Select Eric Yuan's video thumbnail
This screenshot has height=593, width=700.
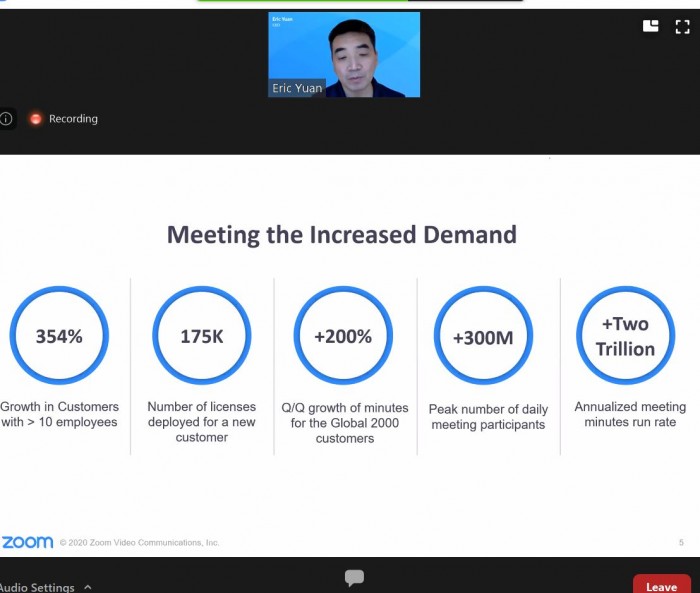(x=344, y=54)
